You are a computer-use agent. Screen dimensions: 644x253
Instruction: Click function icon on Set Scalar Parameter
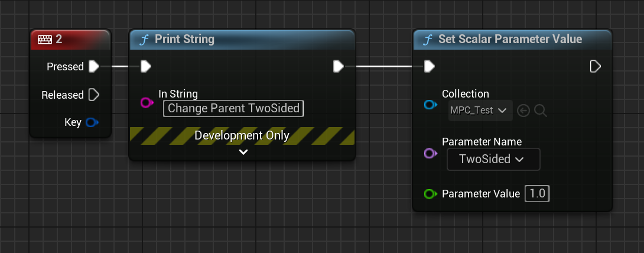428,40
